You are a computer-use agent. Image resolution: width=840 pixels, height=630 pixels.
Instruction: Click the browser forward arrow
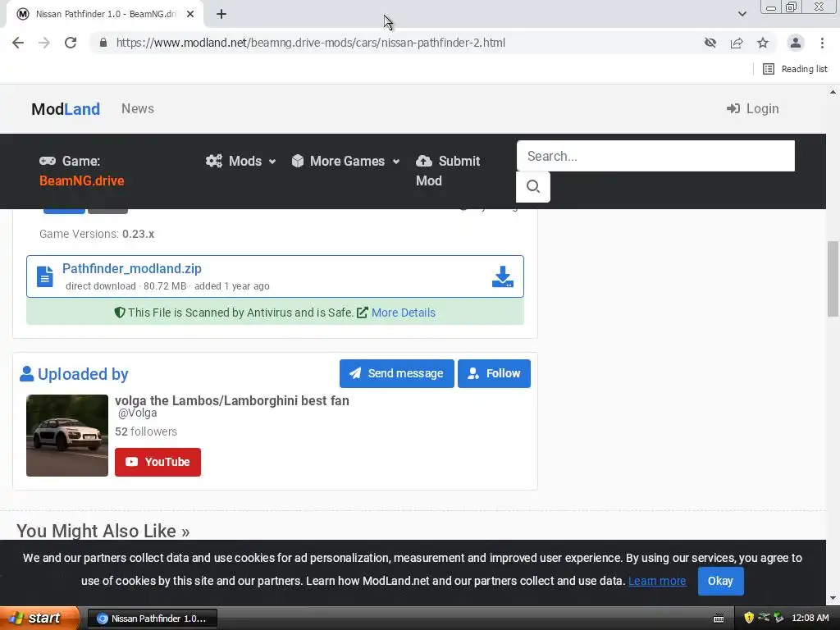[44, 43]
